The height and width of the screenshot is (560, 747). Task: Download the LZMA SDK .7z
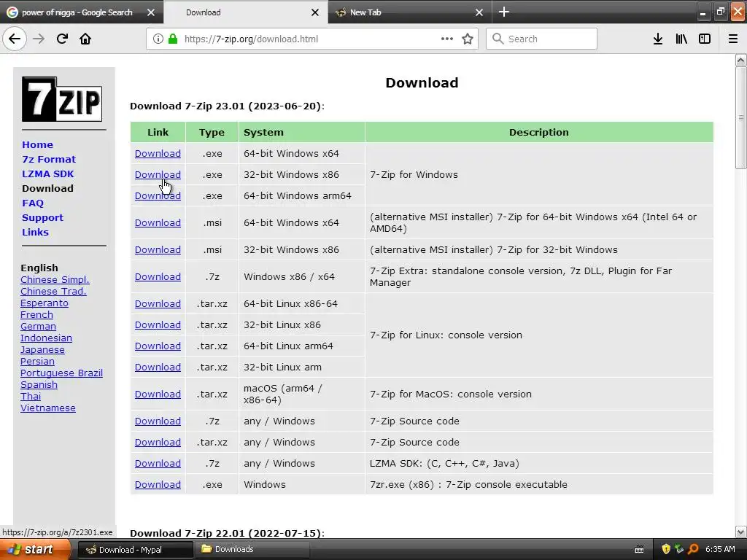pos(158,463)
